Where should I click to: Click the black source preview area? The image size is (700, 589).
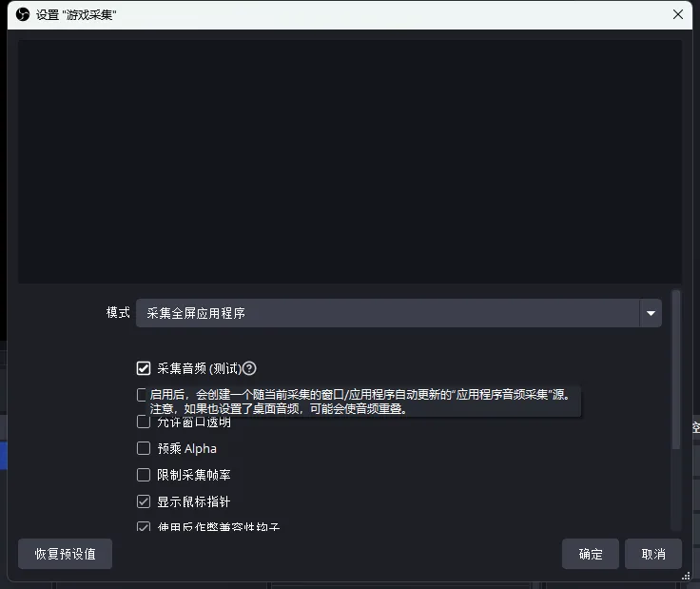pyautogui.click(x=350, y=161)
